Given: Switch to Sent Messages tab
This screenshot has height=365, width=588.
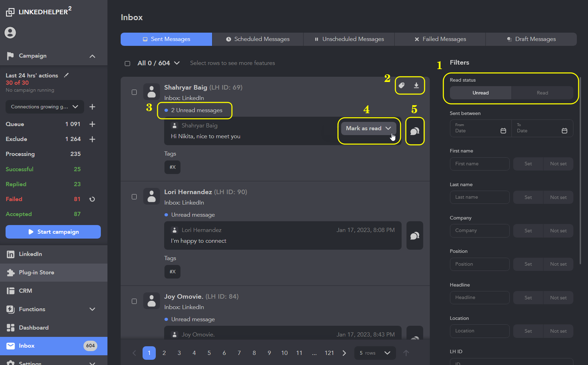Looking at the screenshot, I should (x=166, y=39).
